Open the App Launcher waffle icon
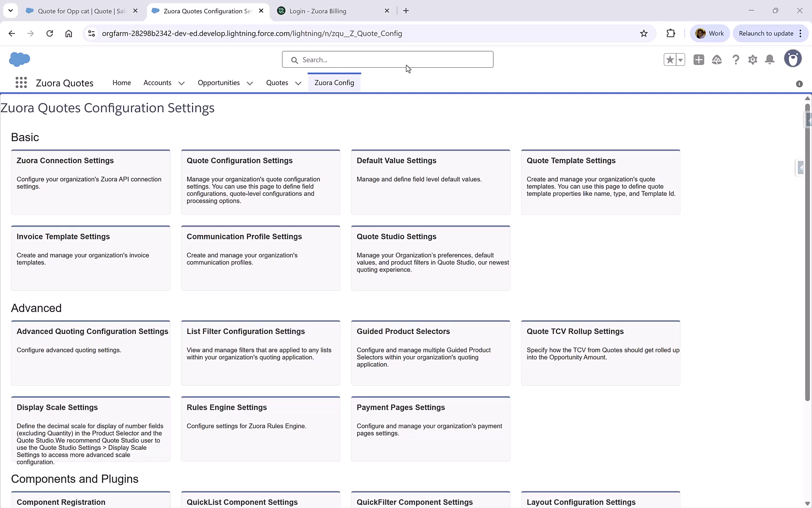 pyautogui.click(x=21, y=82)
